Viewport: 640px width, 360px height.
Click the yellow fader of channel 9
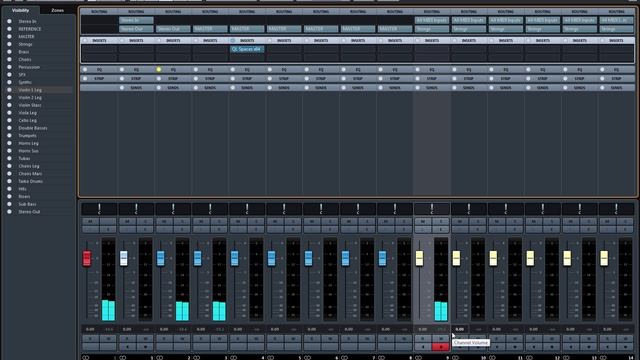[419, 258]
